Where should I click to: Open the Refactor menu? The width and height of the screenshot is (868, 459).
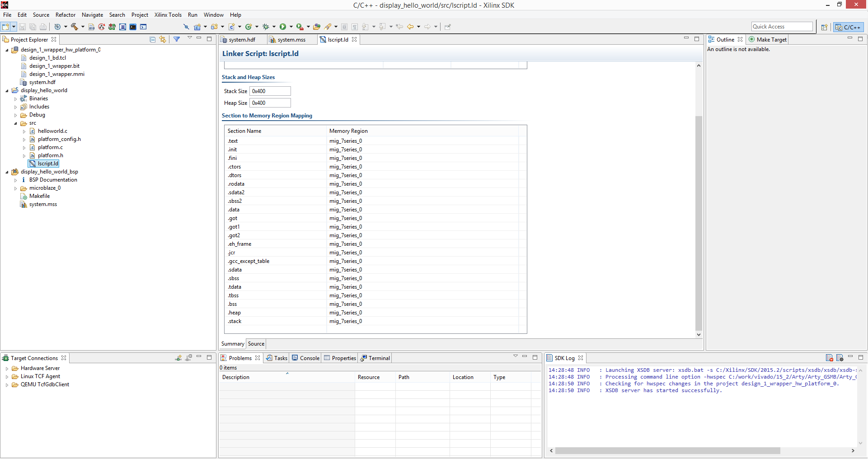66,15
